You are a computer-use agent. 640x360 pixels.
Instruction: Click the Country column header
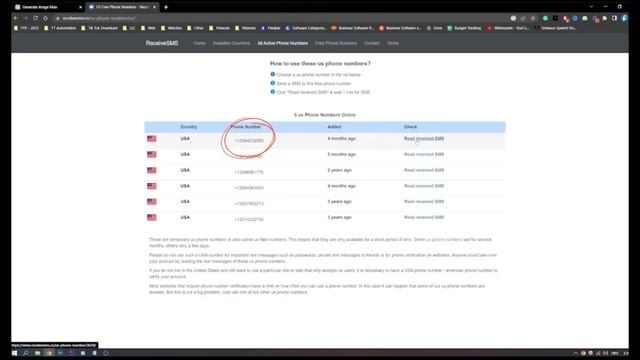tap(189, 127)
